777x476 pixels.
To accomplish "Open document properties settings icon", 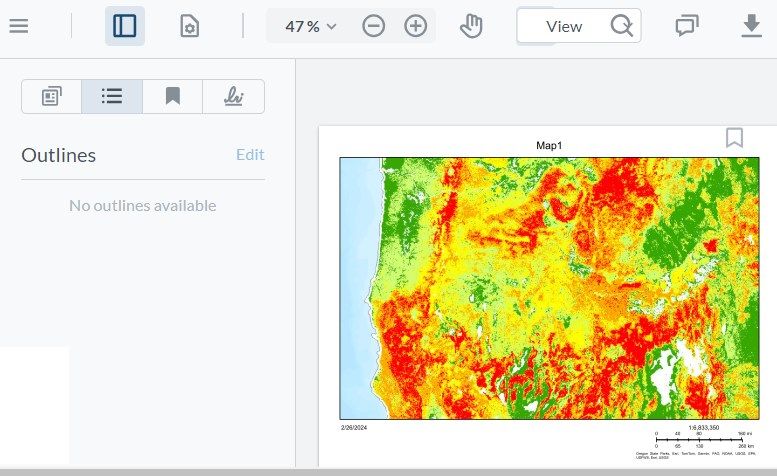I will click(189, 26).
